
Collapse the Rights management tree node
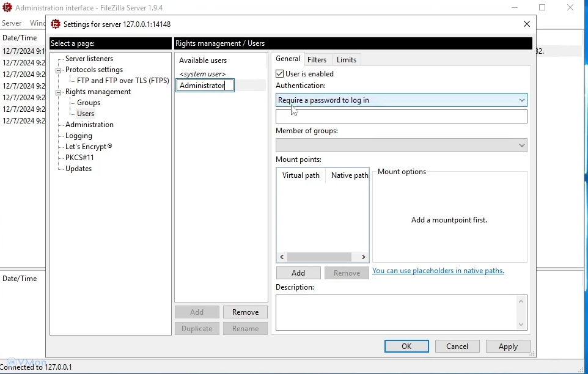pos(59,92)
